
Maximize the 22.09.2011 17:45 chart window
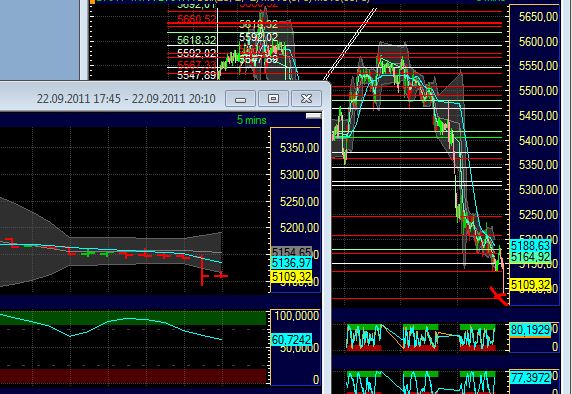click(273, 99)
